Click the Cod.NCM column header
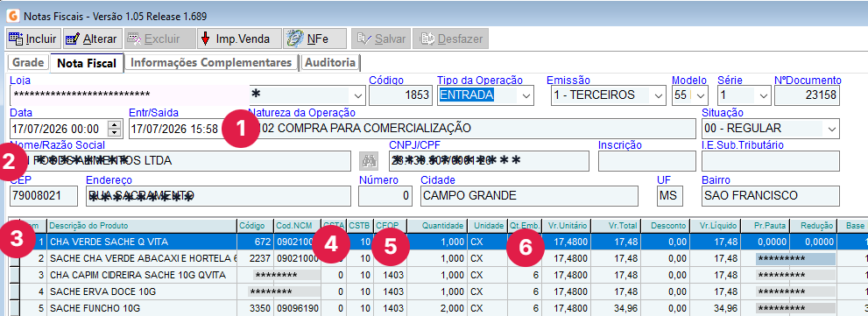The height and width of the screenshot is (316, 868). (x=298, y=226)
